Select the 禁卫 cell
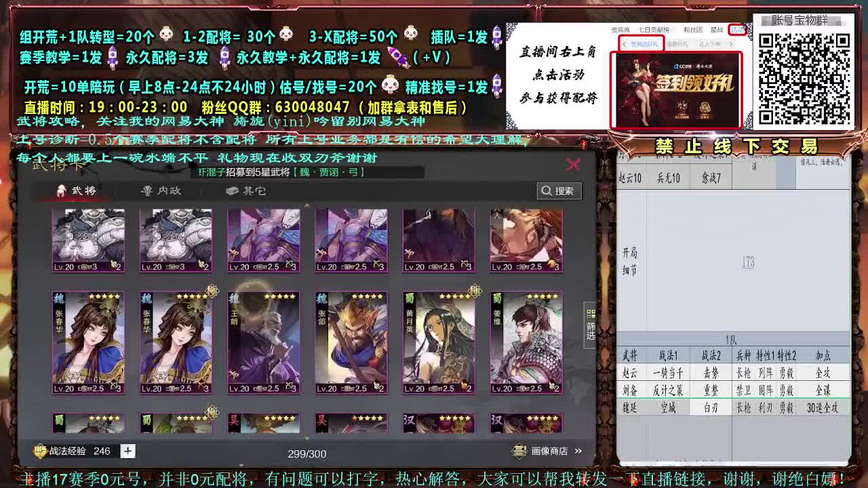The height and width of the screenshot is (488, 868). pyautogui.click(x=744, y=390)
